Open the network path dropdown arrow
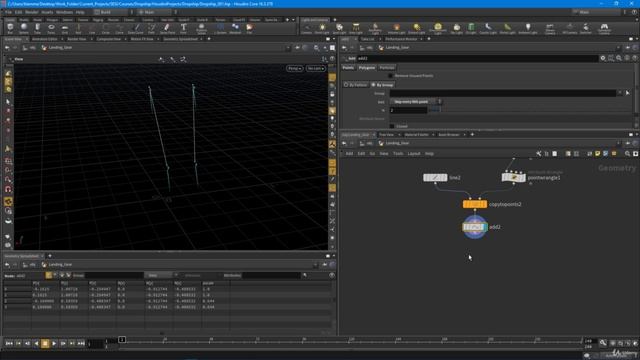 [x=619, y=143]
